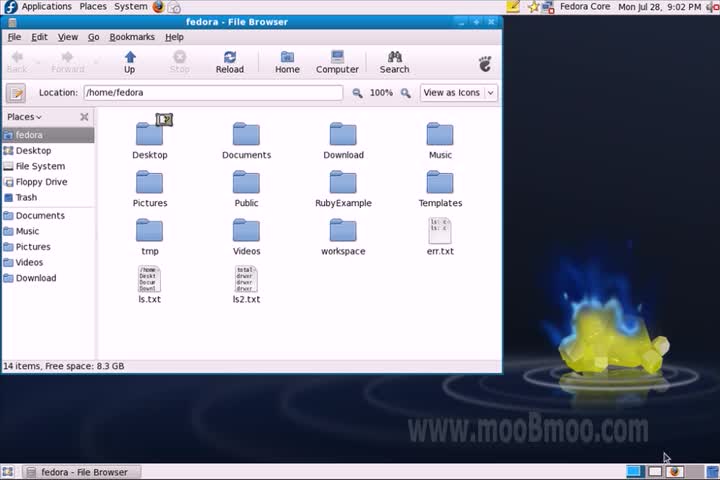The height and width of the screenshot is (480, 720).
Task: Reset zoom by clicking 100% label
Action: pos(381,93)
